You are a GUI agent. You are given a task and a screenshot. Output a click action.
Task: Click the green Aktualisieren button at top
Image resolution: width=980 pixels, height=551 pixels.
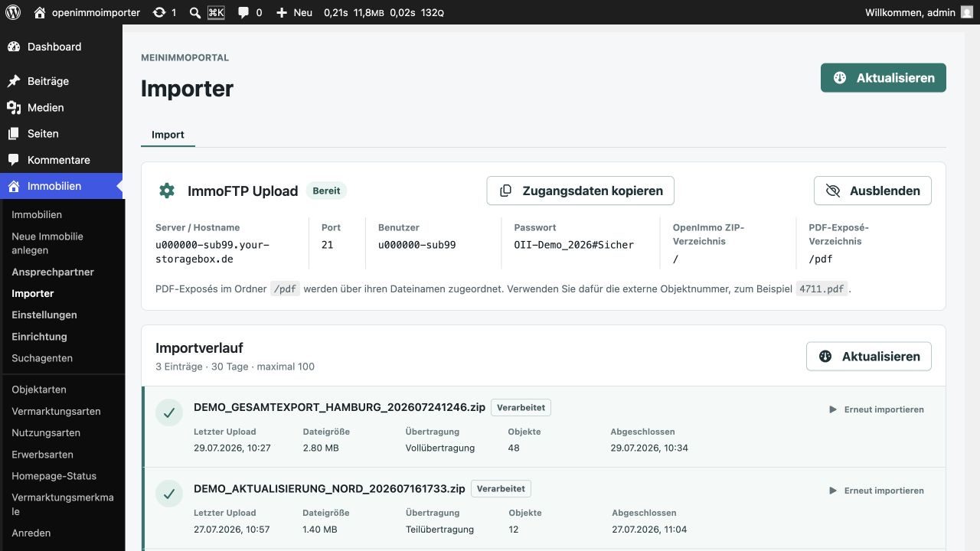click(x=884, y=78)
